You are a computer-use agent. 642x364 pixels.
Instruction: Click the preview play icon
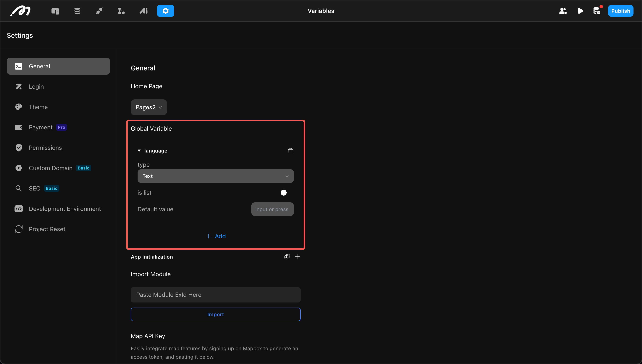580,11
